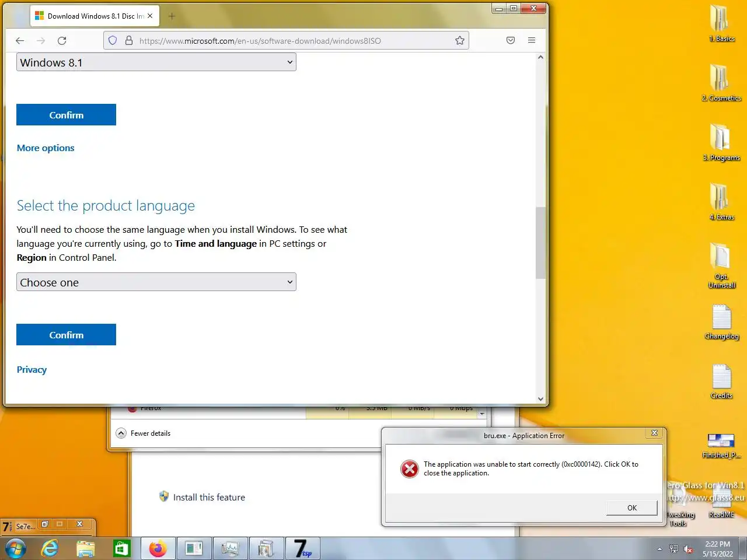Open the 2. Cosmetics desktop folder
747x560 pixels.
(x=721, y=83)
